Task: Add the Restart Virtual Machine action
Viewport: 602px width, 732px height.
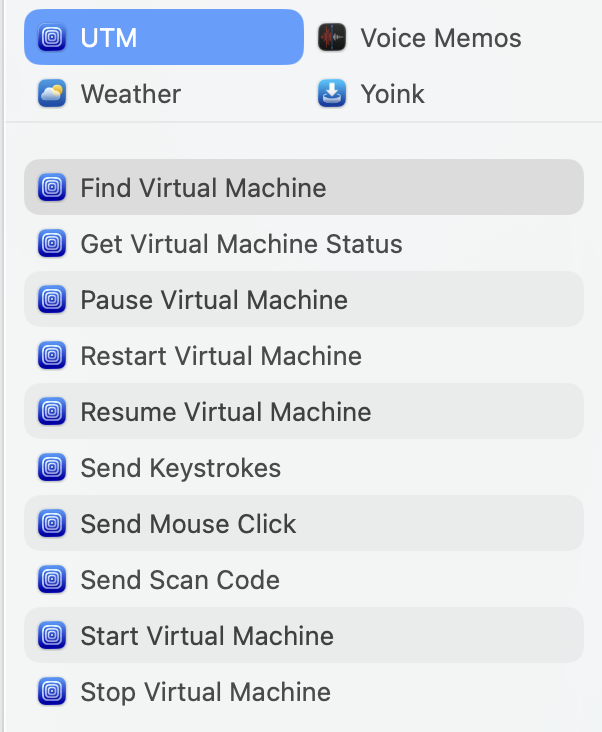Action: [221, 356]
